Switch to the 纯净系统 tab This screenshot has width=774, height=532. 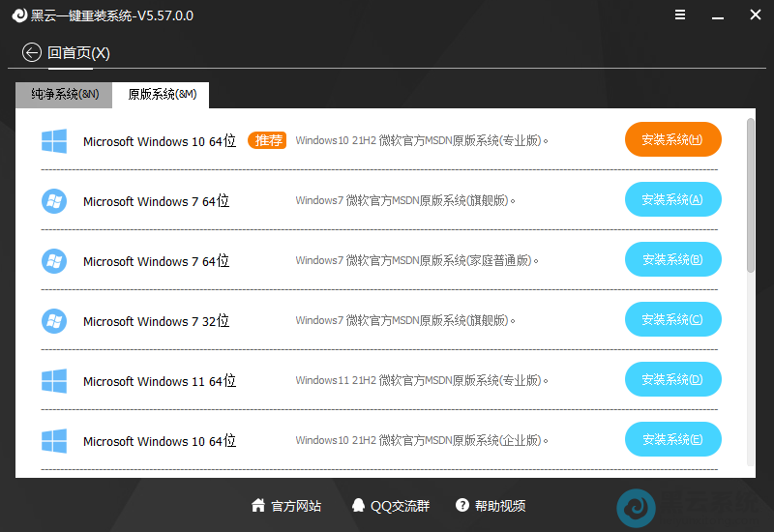pyautogui.click(x=65, y=95)
